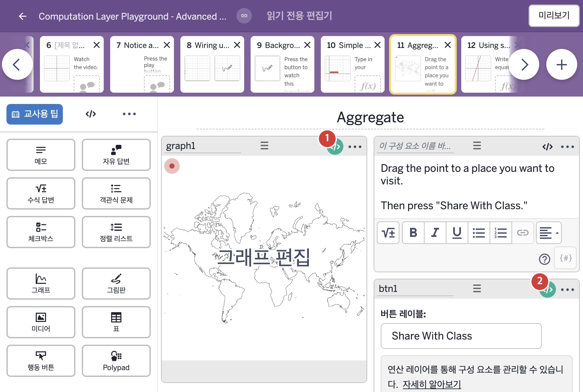Image resolution: width=583 pixels, height=392 pixels.
Task: Add a 그래프 component
Action: [41, 284]
